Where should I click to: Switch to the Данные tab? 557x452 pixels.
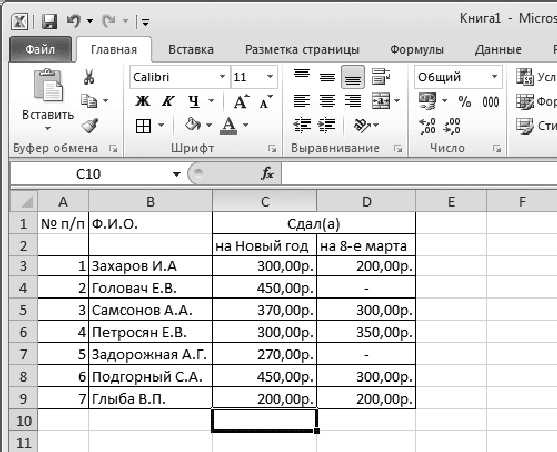click(x=498, y=50)
